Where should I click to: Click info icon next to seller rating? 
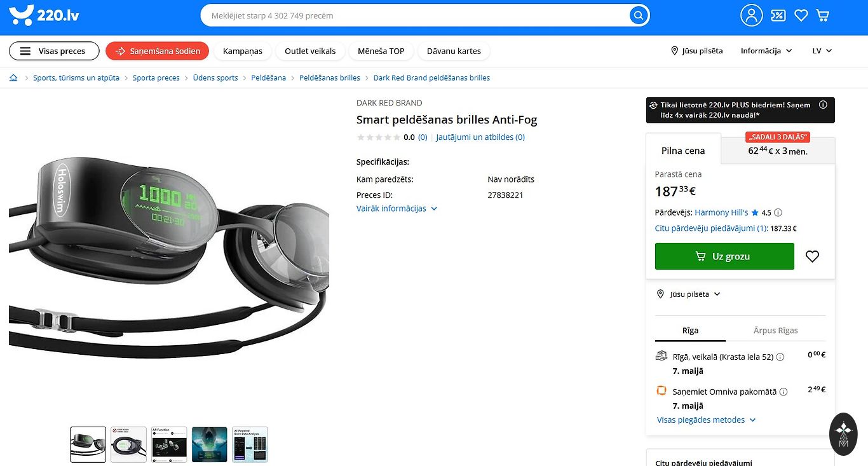click(x=778, y=213)
